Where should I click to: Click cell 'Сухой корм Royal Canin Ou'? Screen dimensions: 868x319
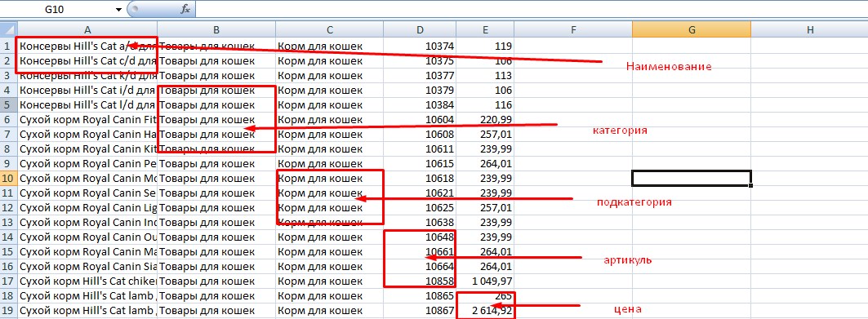(x=87, y=237)
